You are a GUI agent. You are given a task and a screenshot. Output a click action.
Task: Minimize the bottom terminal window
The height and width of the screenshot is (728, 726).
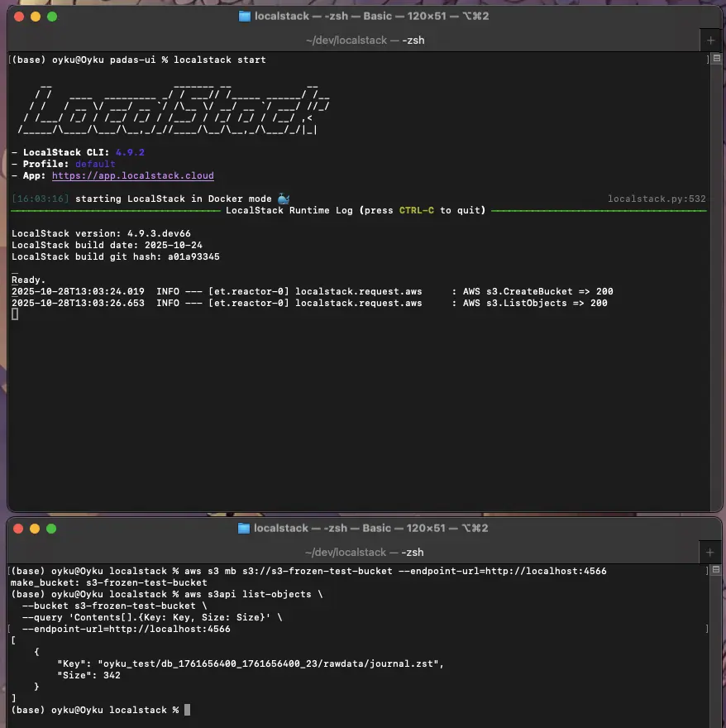point(36,529)
